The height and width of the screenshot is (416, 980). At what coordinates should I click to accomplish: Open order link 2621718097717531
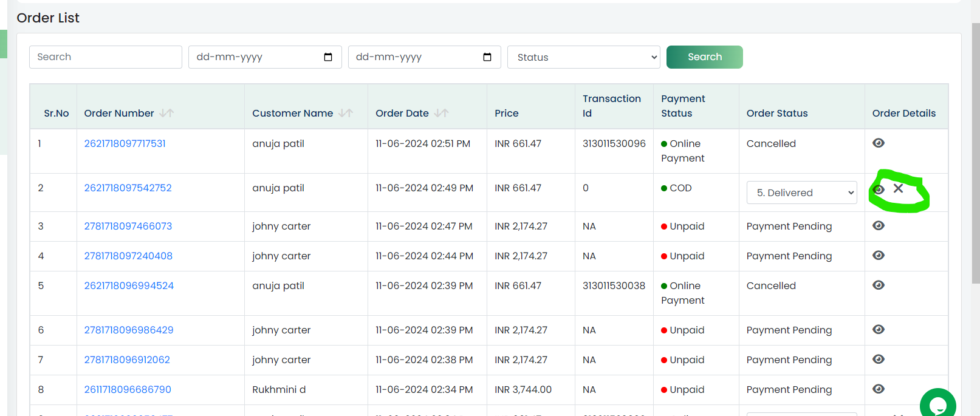[x=125, y=143]
